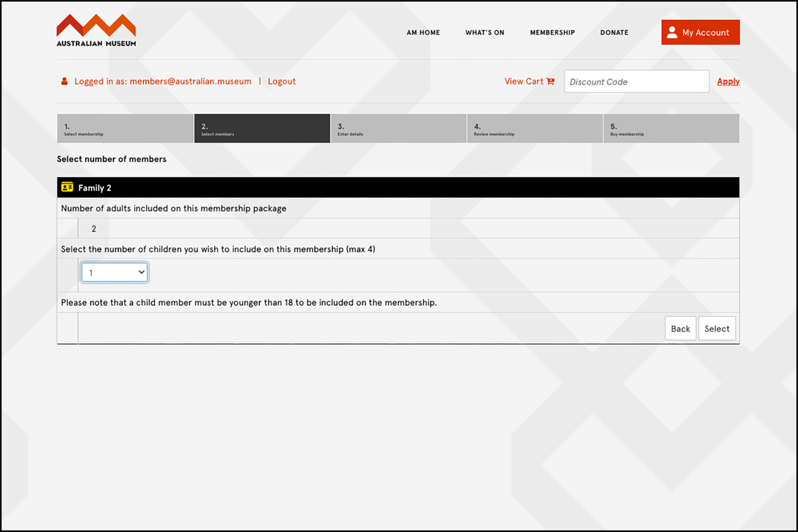Screen dimensions: 798x532
Task: Click the Australian Museum logo
Action: pos(96,31)
